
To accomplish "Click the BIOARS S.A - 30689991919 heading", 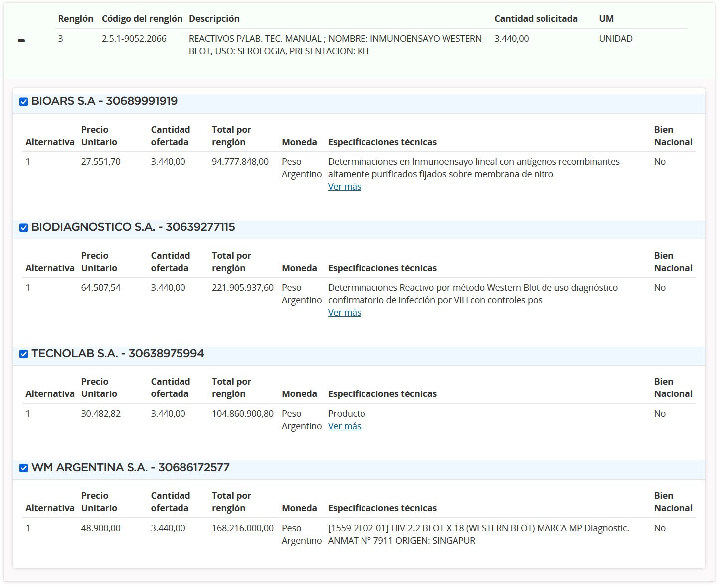I will [104, 101].
